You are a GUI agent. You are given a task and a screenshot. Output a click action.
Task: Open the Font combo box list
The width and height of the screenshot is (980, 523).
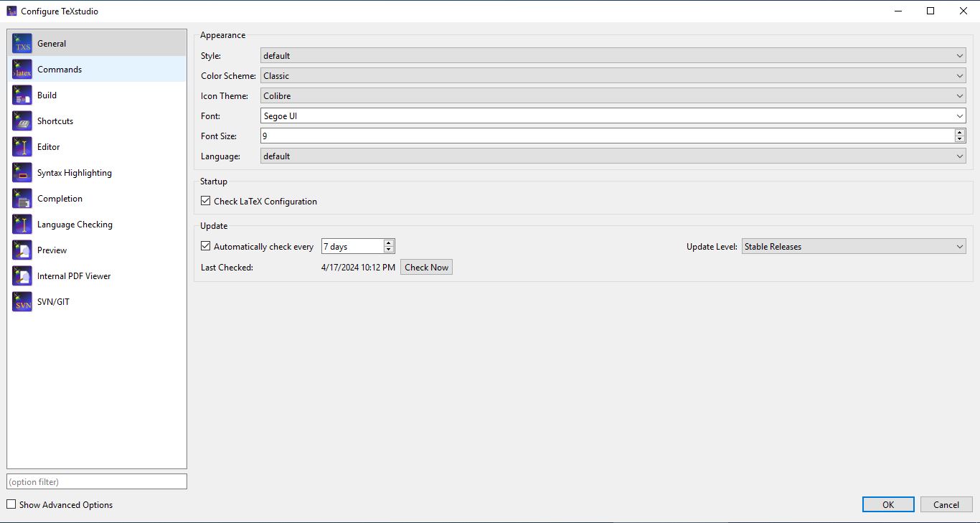click(960, 116)
